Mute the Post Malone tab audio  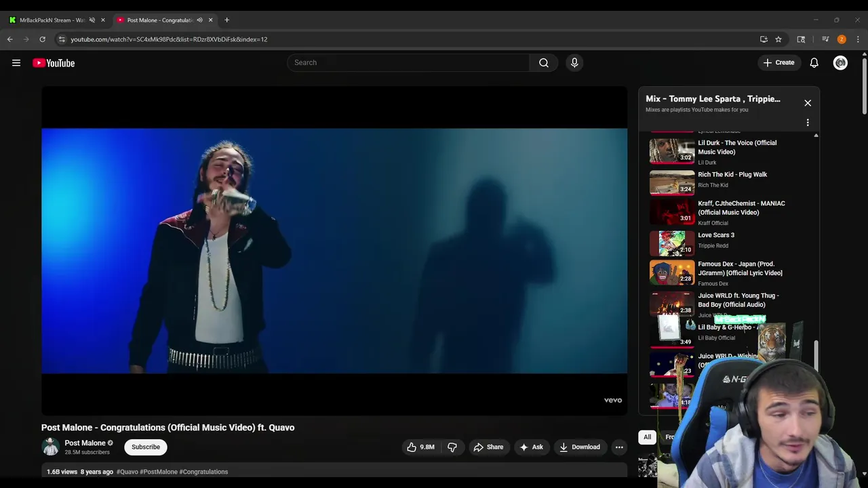pos(199,20)
